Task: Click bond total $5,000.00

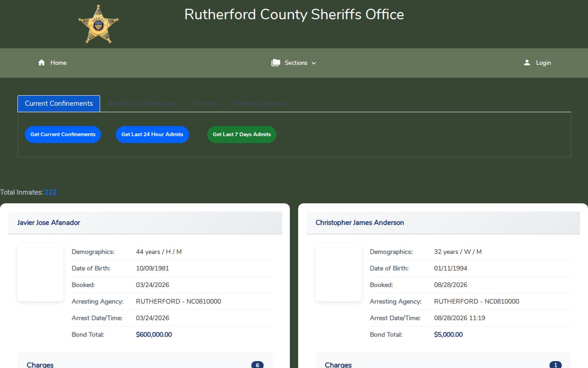Action: (x=448, y=334)
